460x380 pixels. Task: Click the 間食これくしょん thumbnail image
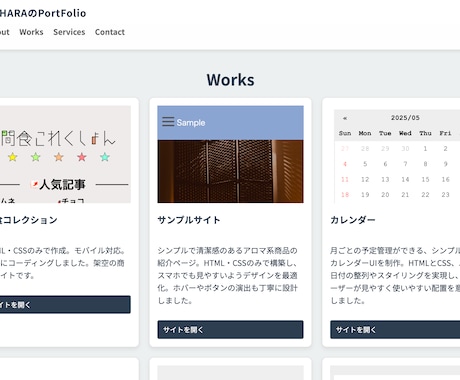point(65,154)
